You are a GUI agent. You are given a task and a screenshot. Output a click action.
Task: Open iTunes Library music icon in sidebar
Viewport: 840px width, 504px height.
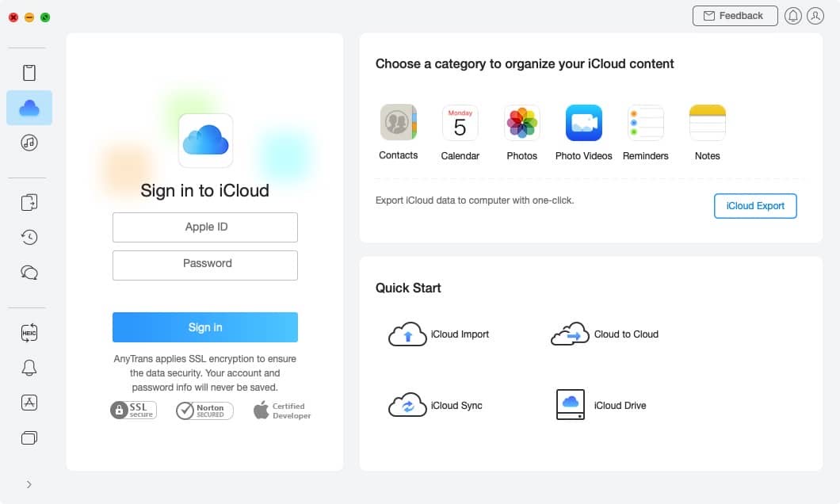point(29,143)
